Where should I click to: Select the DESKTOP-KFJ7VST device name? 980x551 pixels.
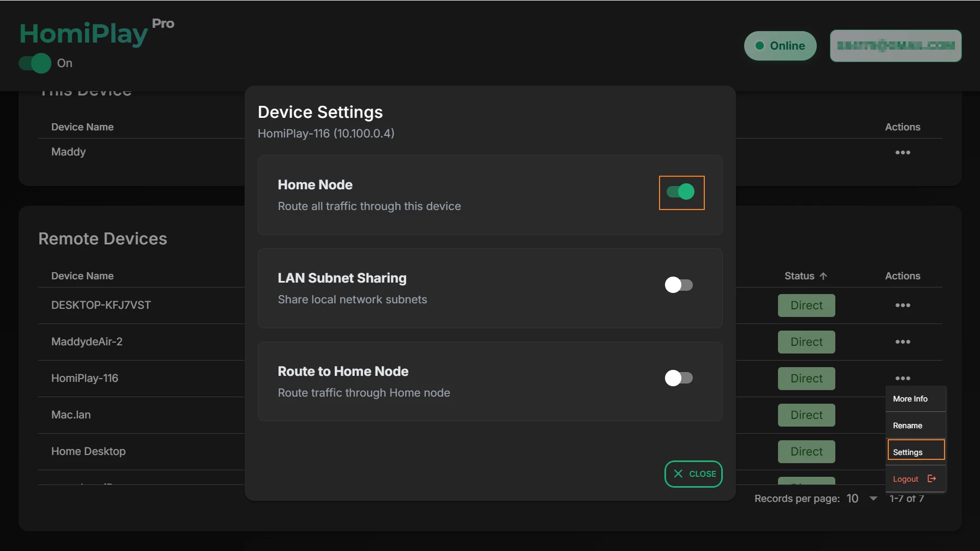tap(101, 305)
